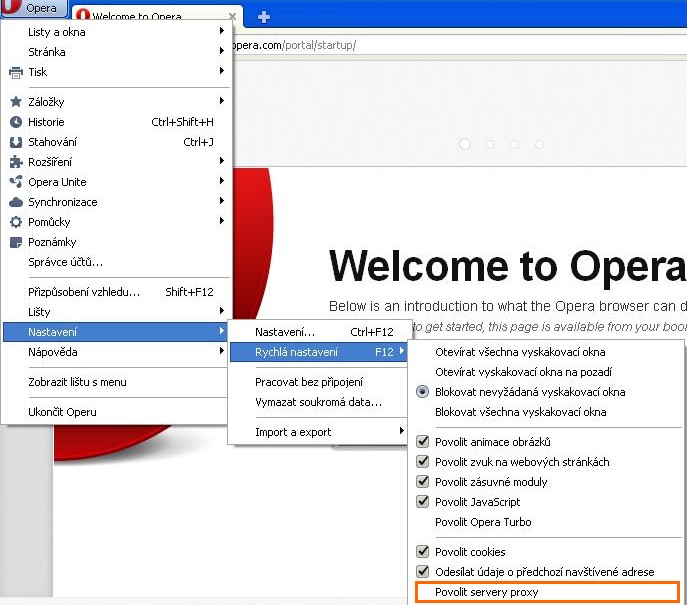Click the Opera main menu button
687x605 pixels.
pos(34,8)
